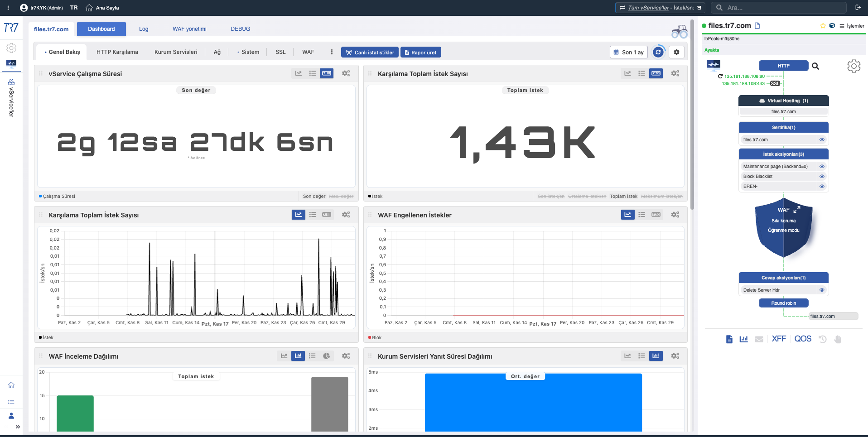Click the star favorite icon beside İşlemler
This screenshot has width=868, height=437.
coord(823,26)
